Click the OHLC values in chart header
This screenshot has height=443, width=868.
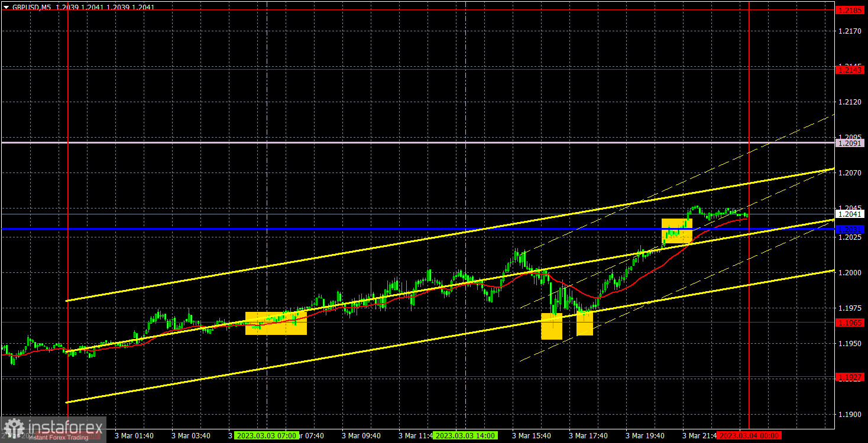pos(104,8)
